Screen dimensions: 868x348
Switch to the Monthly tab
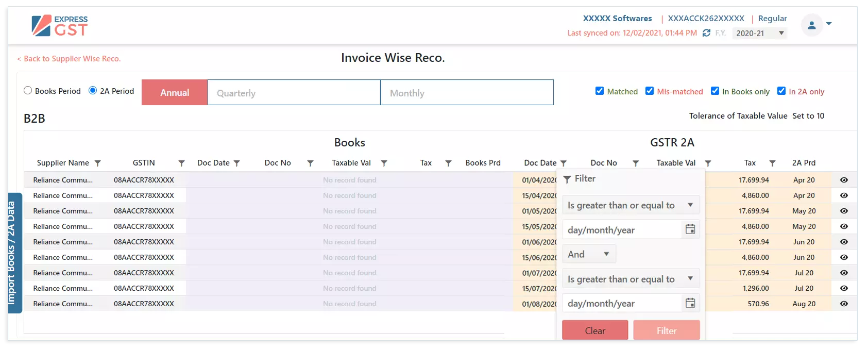(467, 92)
